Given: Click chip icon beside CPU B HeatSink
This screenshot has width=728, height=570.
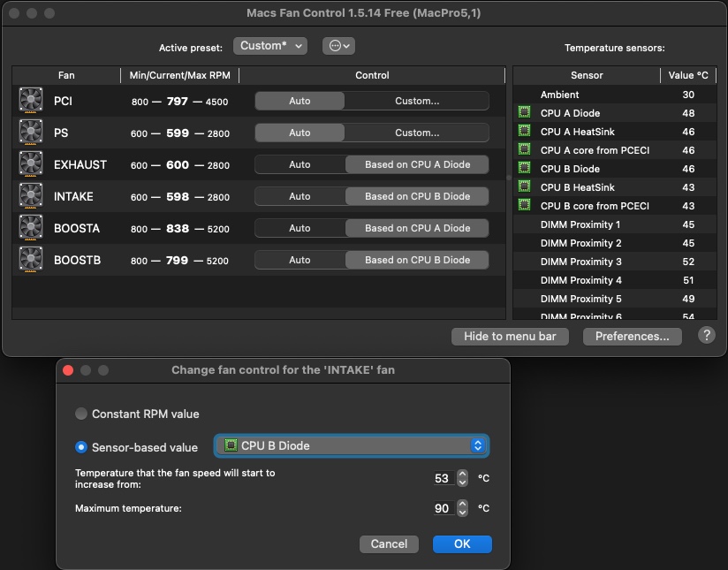Looking at the screenshot, I should (x=524, y=186).
